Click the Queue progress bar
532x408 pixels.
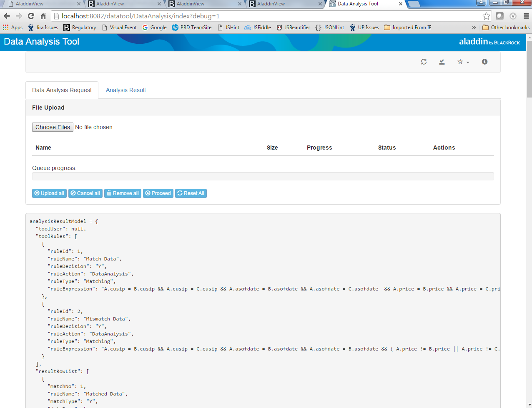coord(263,176)
